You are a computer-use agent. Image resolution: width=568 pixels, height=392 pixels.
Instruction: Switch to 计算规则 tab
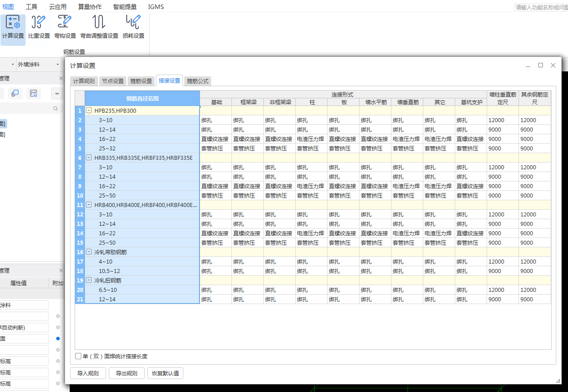click(x=84, y=81)
